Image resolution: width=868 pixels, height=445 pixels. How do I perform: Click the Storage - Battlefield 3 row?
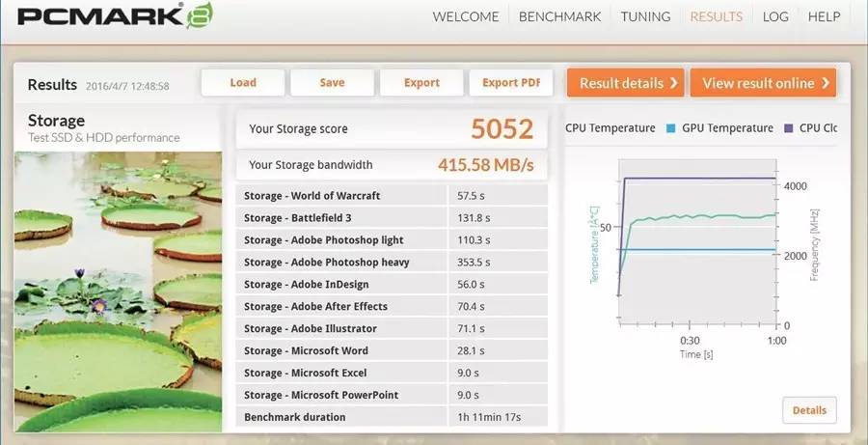pos(392,218)
